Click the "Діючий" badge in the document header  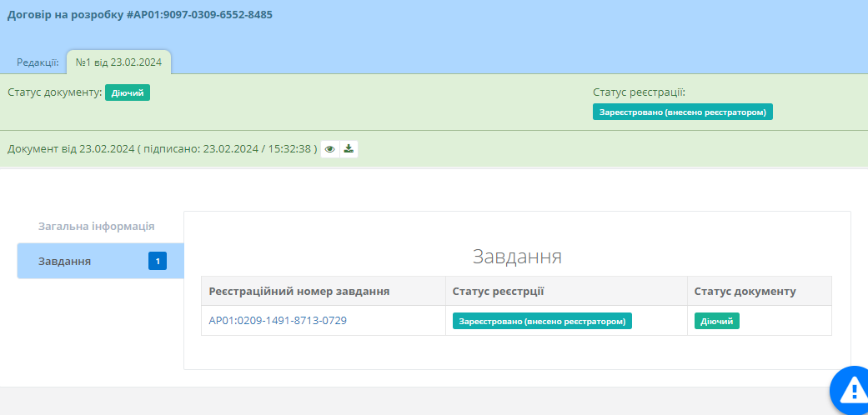(x=127, y=92)
